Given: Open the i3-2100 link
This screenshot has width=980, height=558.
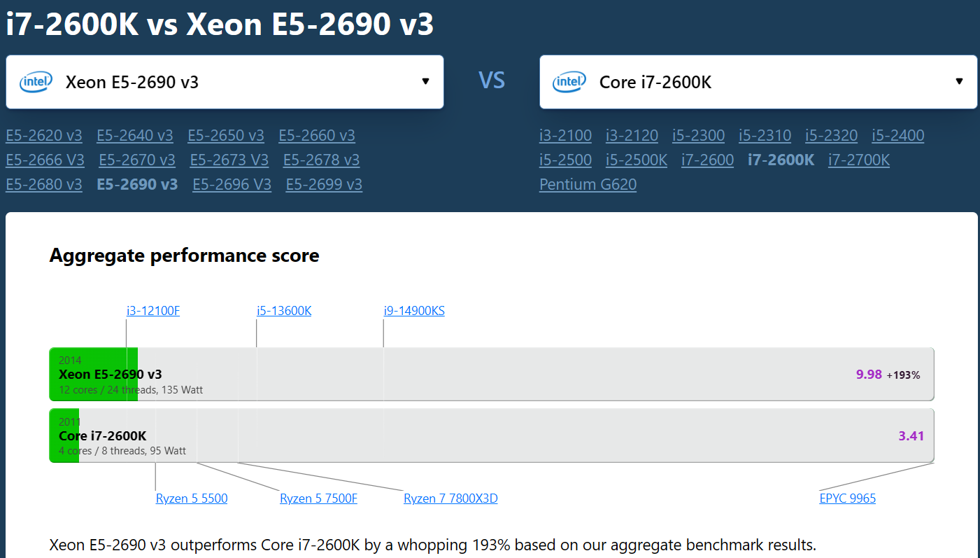Looking at the screenshot, I should (x=566, y=136).
